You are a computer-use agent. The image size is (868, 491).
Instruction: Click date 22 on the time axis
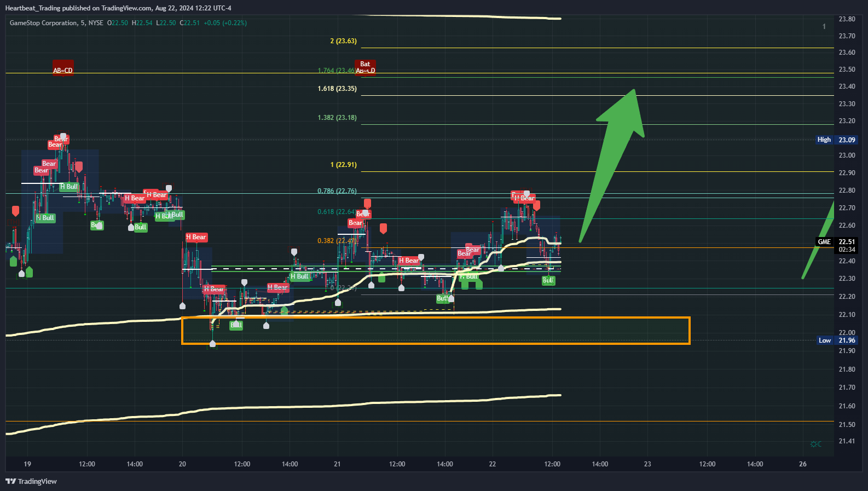coord(493,464)
